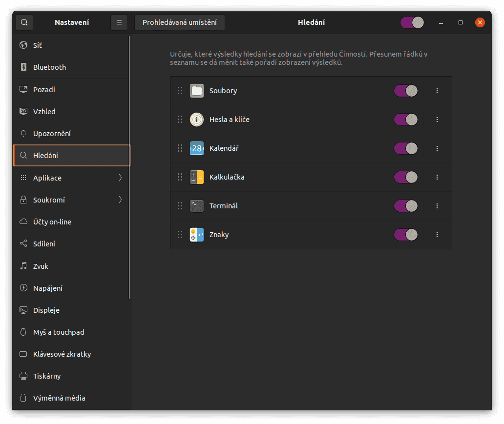Open the Napájení section
This screenshot has height=424, width=504.
pyautogui.click(x=47, y=288)
